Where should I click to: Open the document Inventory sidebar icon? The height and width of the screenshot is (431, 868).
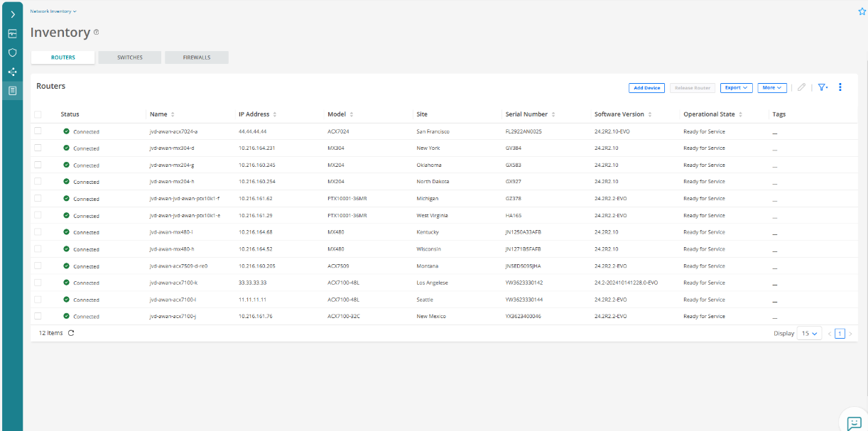[12, 90]
